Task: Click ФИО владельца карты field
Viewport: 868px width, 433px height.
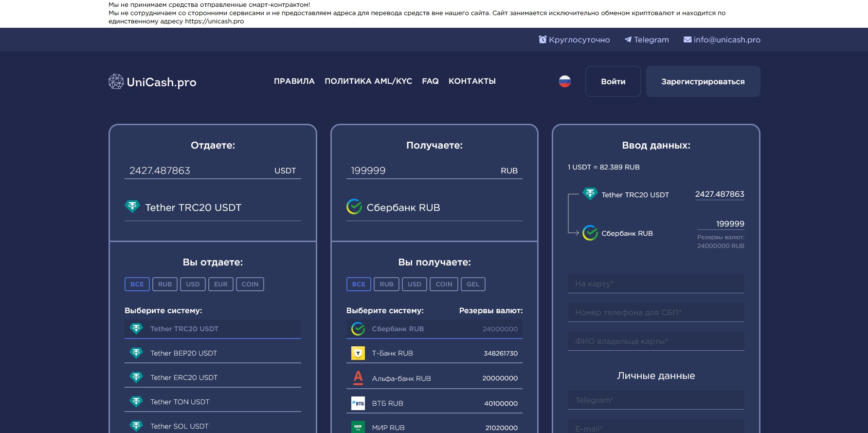Action: click(656, 341)
